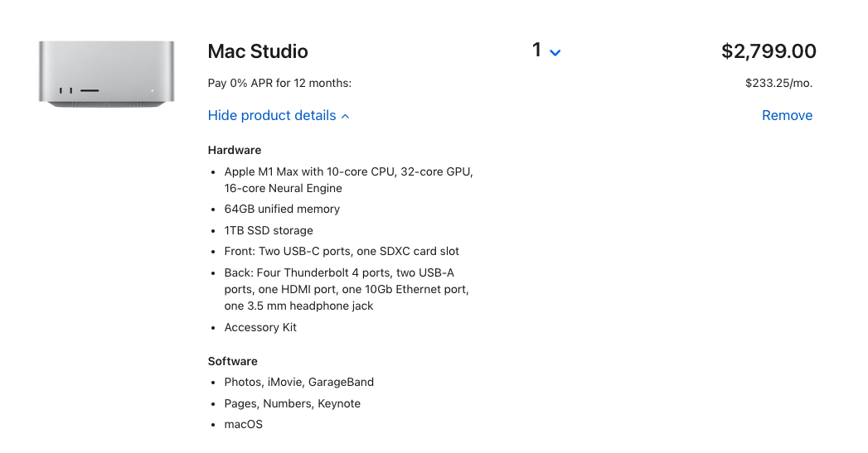Click the Back Thunderbolt 4 ports line
Image resolution: width=868 pixels, height=453 pixels.
pos(339,273)
